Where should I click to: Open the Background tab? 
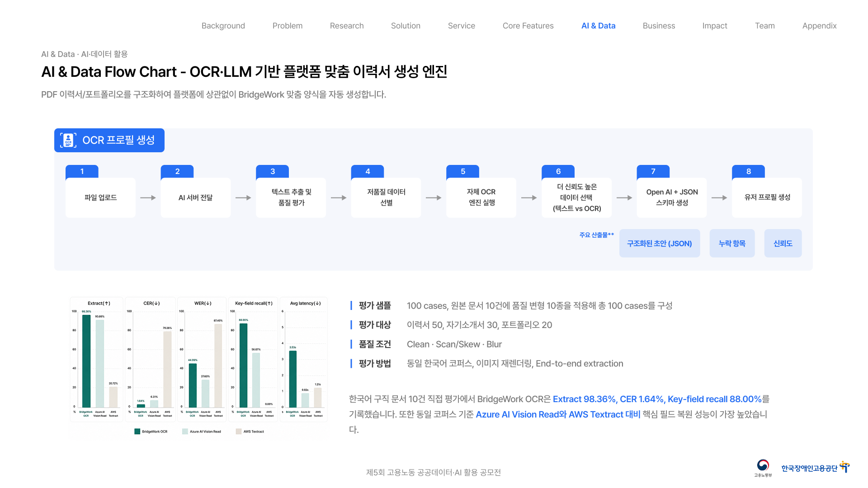coord(223,26)
